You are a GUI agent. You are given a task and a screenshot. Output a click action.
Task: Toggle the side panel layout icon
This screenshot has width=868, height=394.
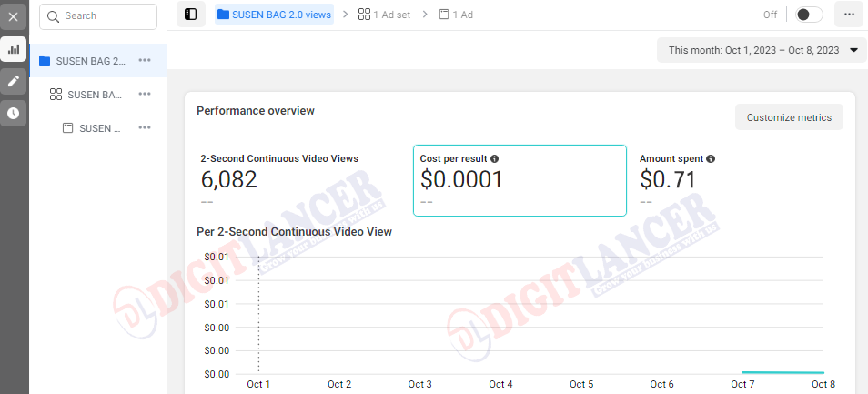click(191, 15)
